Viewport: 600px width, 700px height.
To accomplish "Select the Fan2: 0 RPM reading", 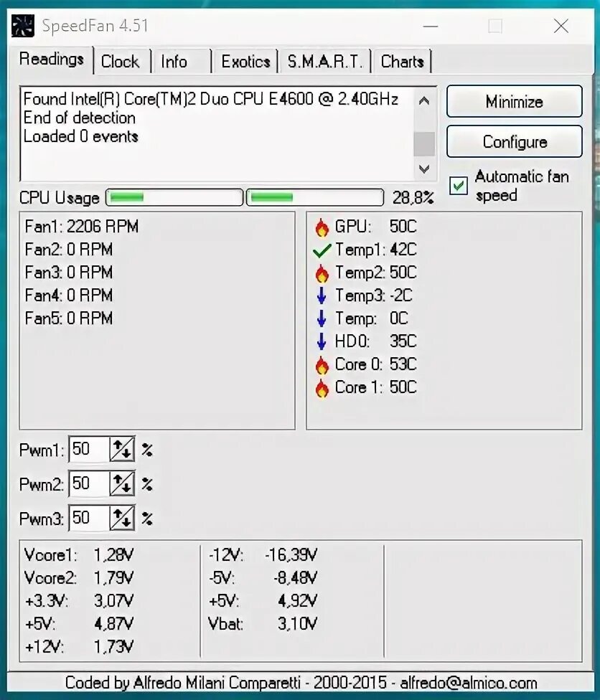I will coord(69,250).
